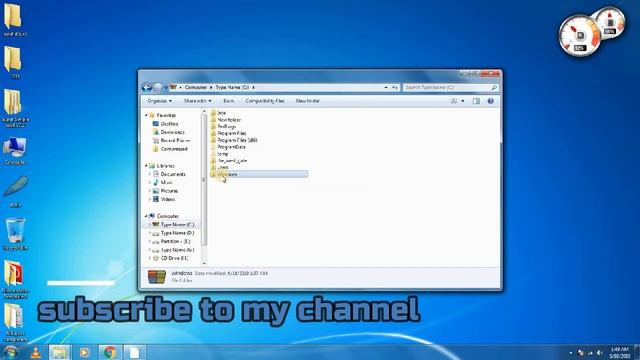The height and width of the screenshot is (360, 640).
Task: Click the navigation pane scroll down arrow
Action: click(x=204, y=263)
